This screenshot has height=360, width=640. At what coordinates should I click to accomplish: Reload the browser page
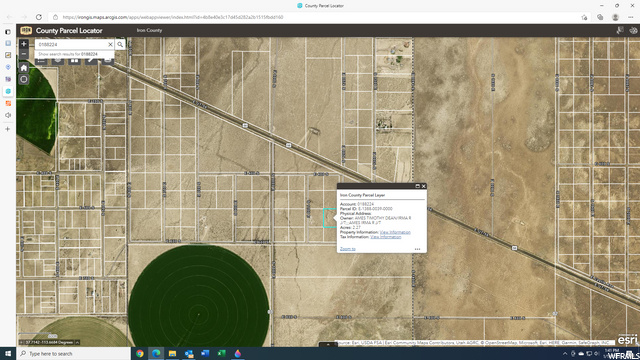coord(39,17)
